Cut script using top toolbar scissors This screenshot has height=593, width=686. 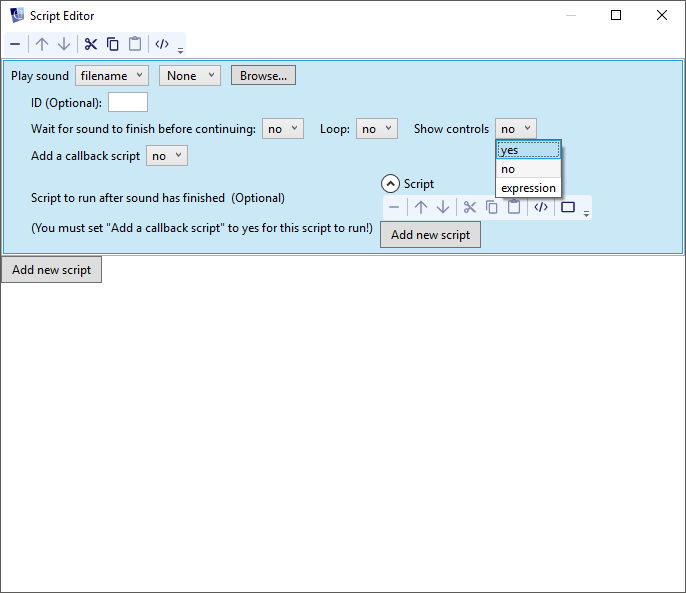tap(91, 44)
